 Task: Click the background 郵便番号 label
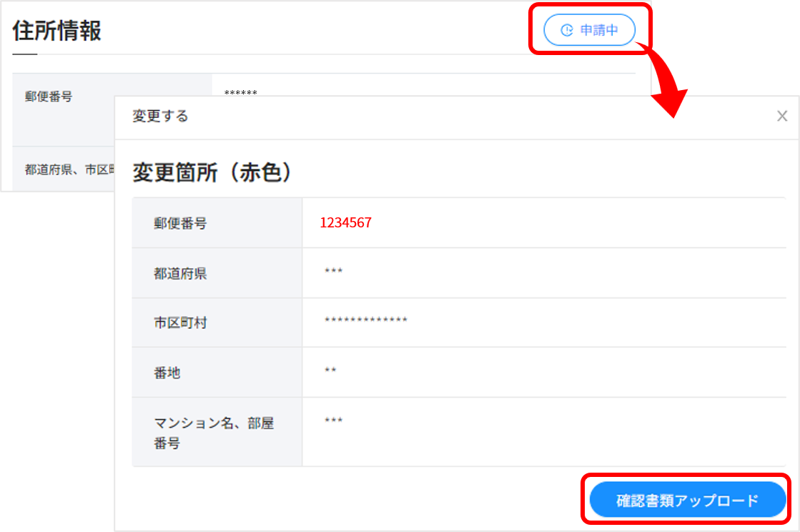tap(49, 97)
